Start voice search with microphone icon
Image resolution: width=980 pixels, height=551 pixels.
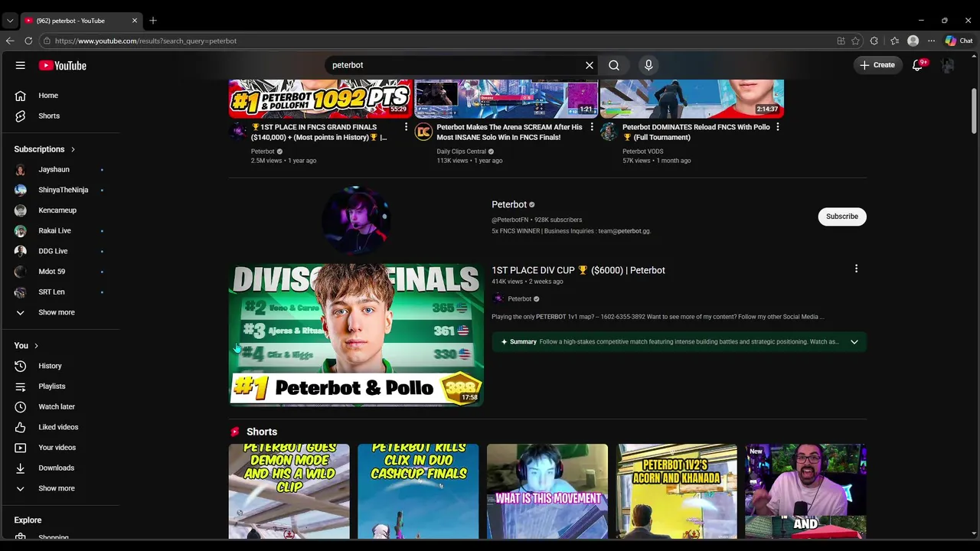648,65
